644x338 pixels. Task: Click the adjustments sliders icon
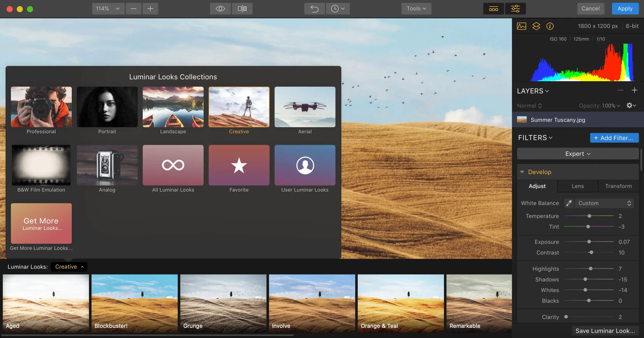[515, 9]
